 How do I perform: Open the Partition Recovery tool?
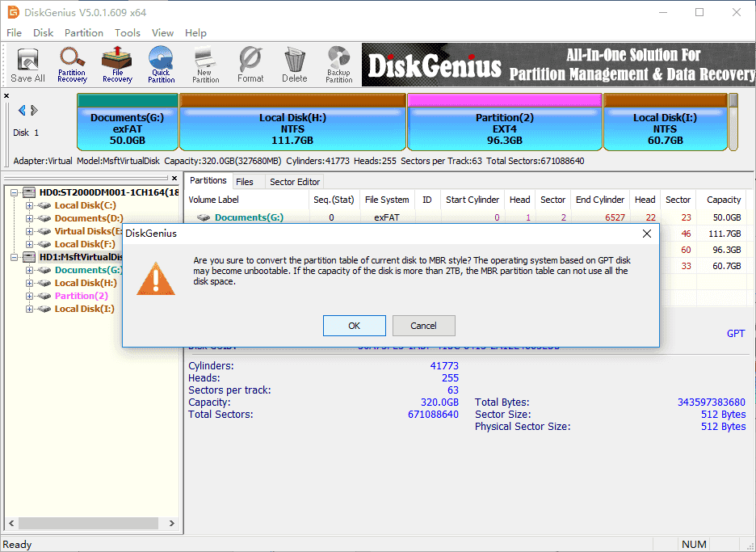point(72,64)
